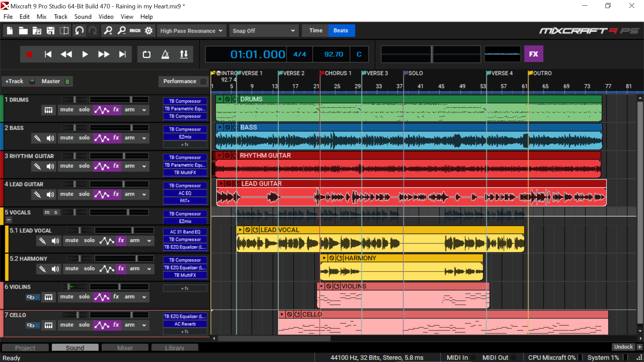
Task: Click the Add Sound File toolbar icon
Action: pyautogui.click(x=37, y=31)
